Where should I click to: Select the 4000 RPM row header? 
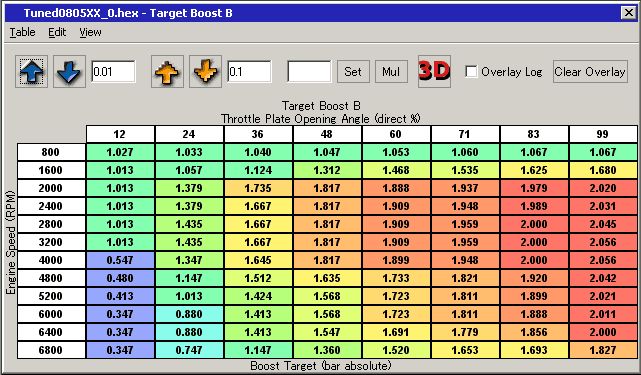[x=51, y=260]
